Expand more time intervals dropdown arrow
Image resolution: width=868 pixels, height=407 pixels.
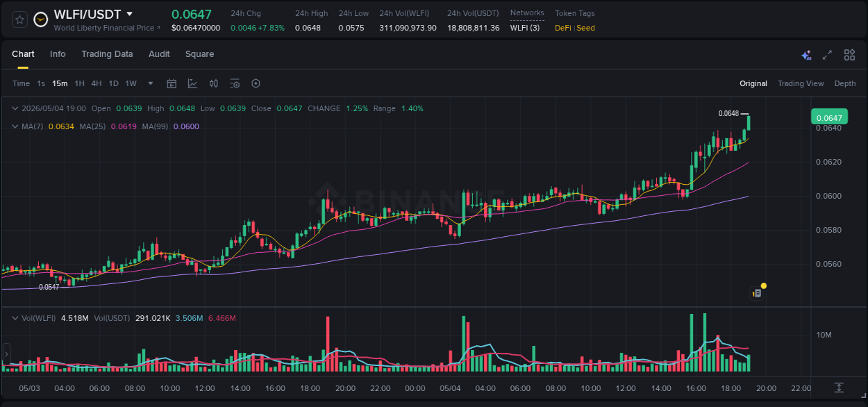pos(151,83)
